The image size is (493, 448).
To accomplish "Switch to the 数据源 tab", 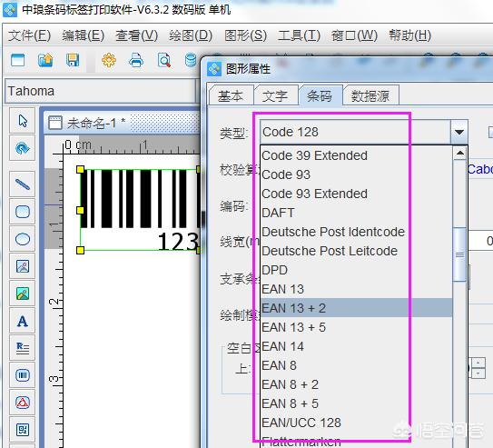I will pos(370,95).
